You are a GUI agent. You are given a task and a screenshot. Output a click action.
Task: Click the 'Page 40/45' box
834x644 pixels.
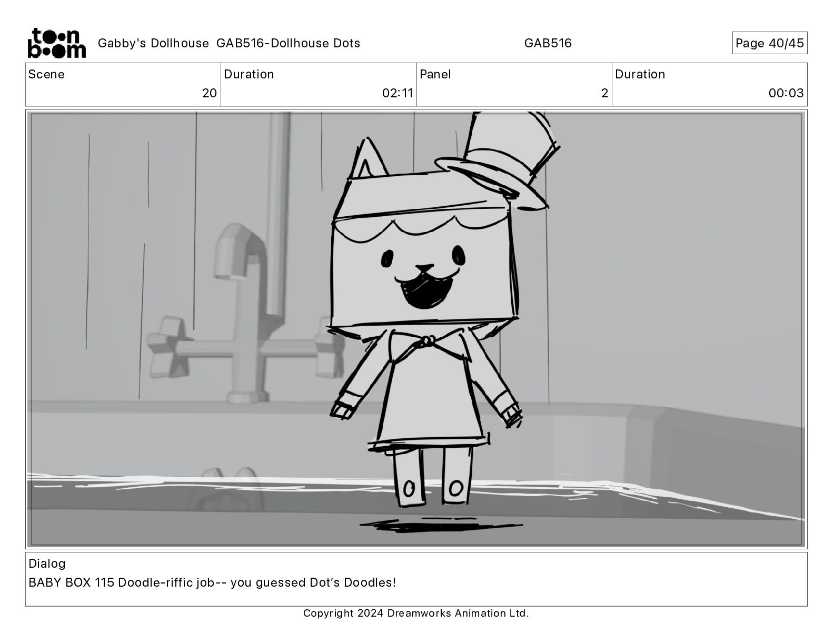click(769, 43)
